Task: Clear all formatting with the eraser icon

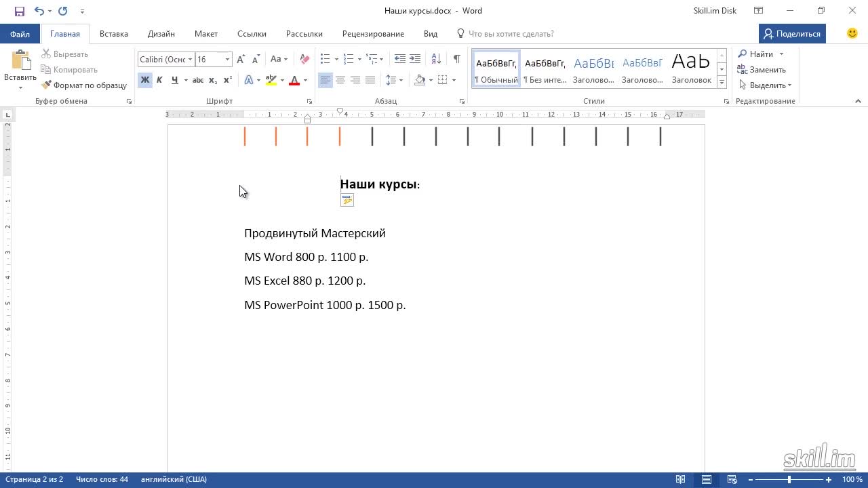Action: pyautogui.click(x=304, y=60)
